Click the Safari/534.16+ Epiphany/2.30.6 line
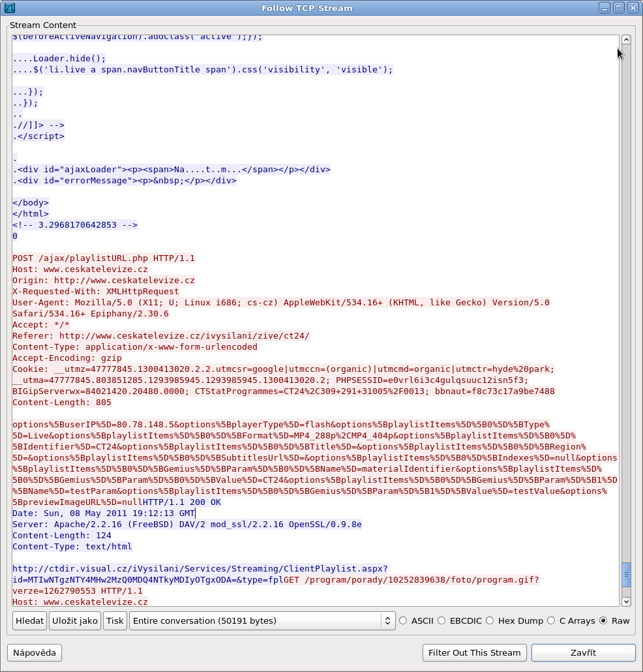Screen dimensions: 643x672 (91, 314)
